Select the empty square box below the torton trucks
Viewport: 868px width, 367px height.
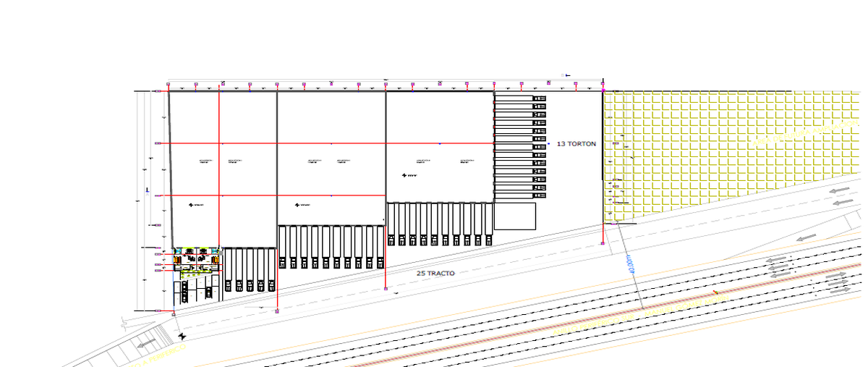(515, 216)
